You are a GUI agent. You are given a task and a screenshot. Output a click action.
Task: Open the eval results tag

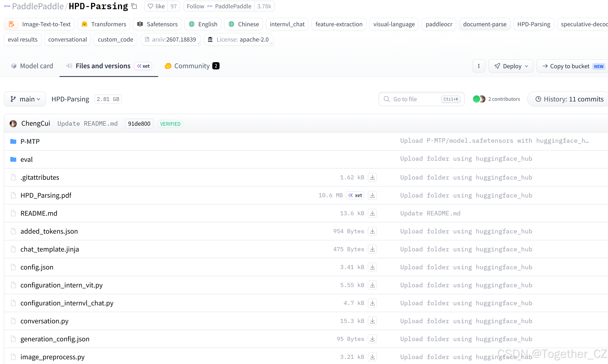coord(23,39)
